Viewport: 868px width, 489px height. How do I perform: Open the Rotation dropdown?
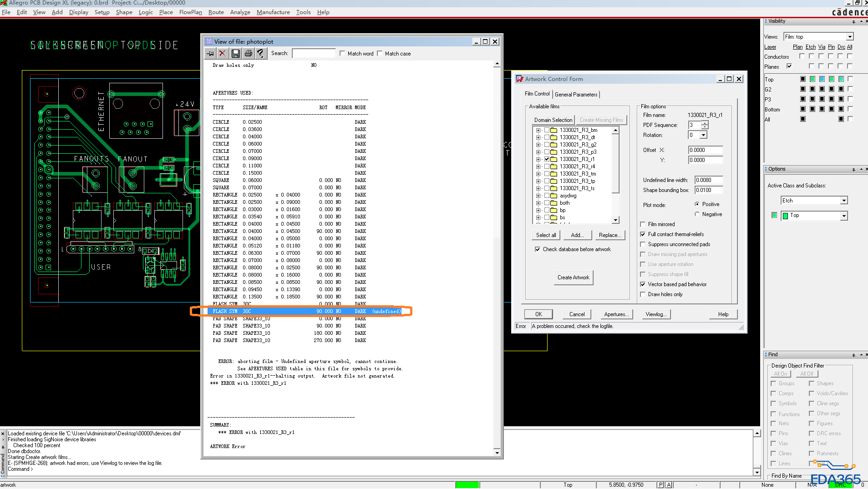coord(703,135)
